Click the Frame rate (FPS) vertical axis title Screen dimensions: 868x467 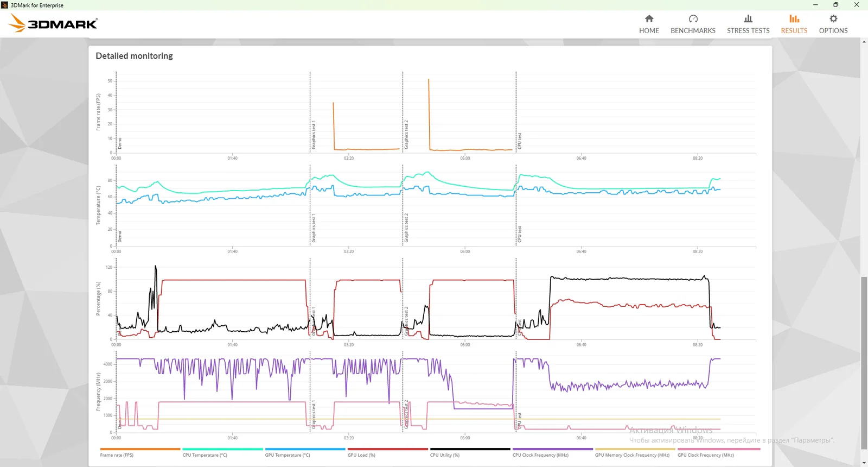tap(98, 112)
